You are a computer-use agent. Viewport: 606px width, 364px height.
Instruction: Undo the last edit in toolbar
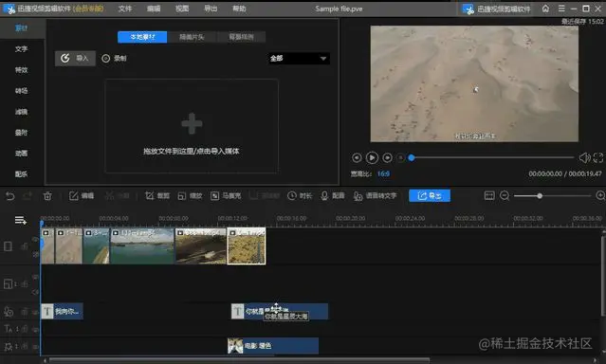(x=10, y=196)
